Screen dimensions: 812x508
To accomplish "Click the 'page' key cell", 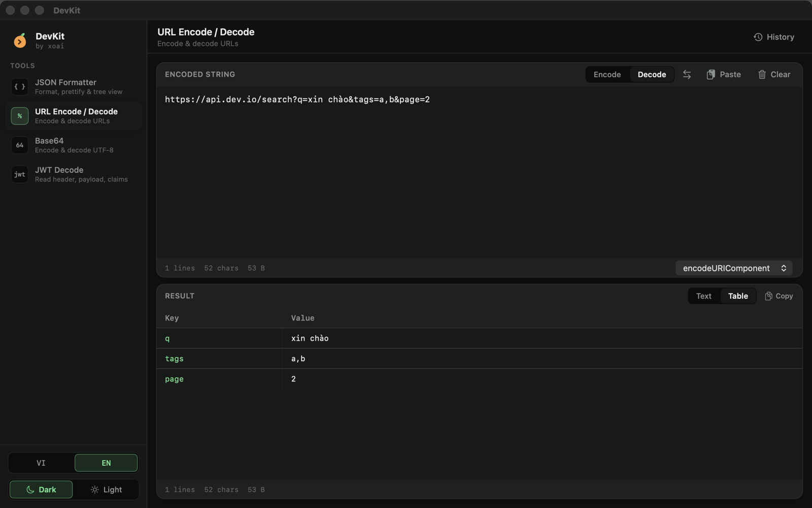I will pyautogui.click(x=219, y=379).
